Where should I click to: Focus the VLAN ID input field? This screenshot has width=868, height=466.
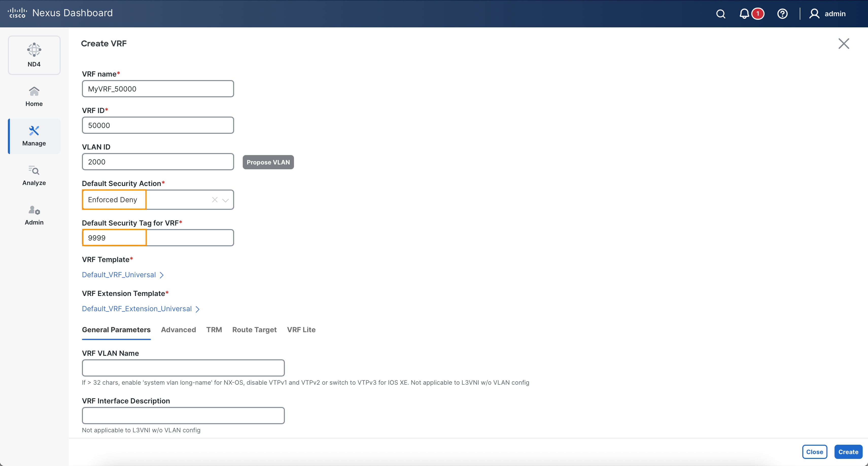158,162
